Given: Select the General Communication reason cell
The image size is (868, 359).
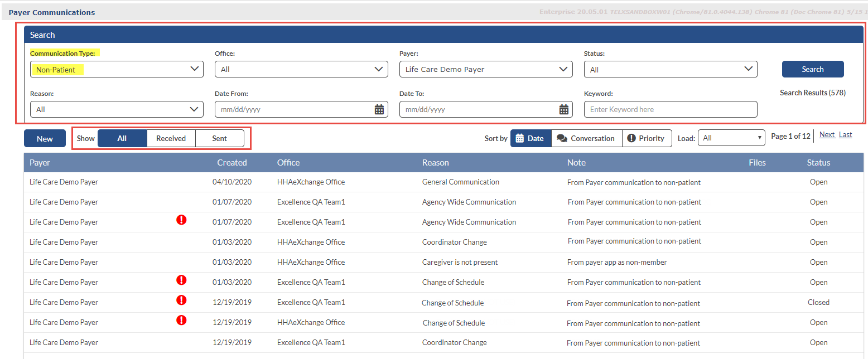Looking at the screenshot, I should [x=461, y=182].
